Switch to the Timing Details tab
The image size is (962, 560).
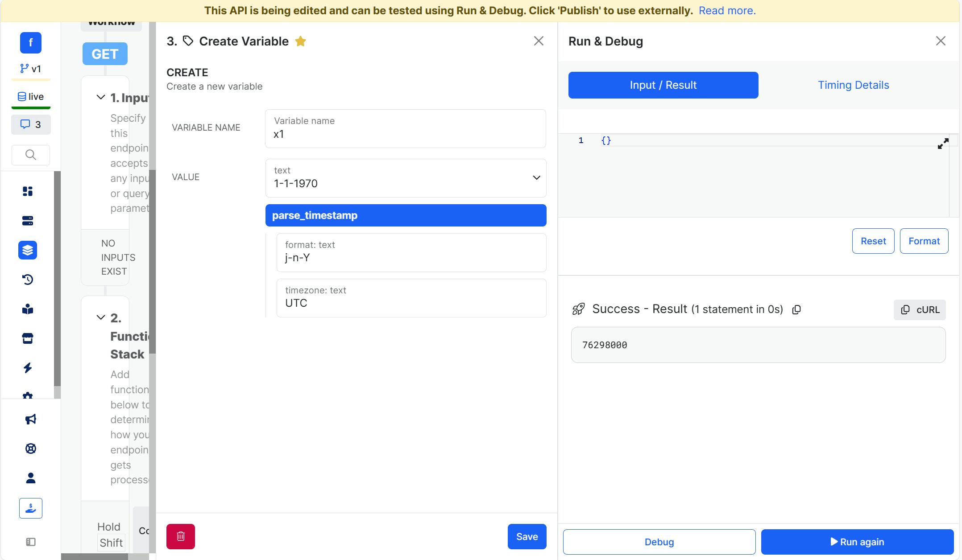click(853, 85)
